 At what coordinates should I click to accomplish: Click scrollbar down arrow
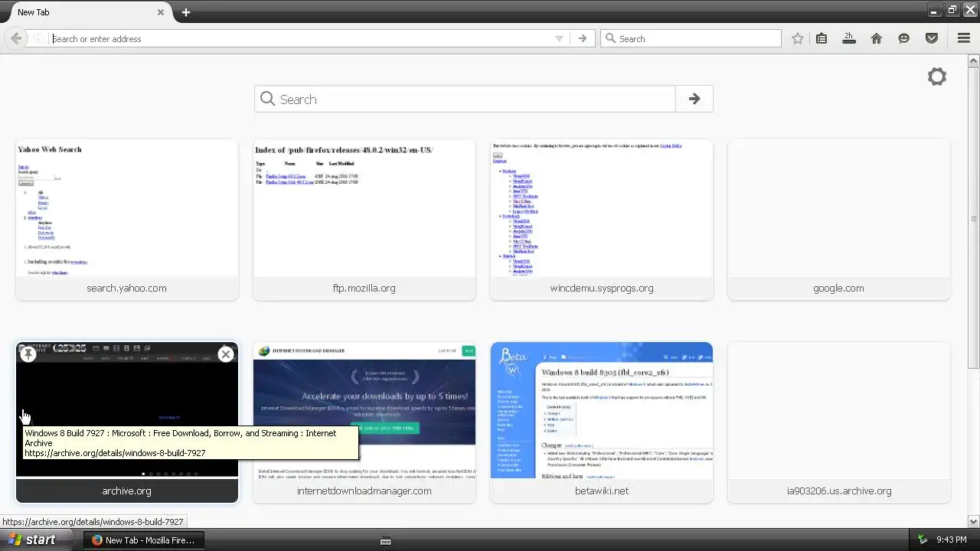click(974, 522)
